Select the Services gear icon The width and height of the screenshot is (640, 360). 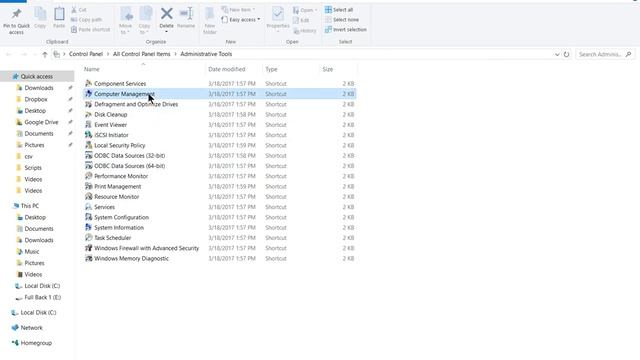point(89,207)
